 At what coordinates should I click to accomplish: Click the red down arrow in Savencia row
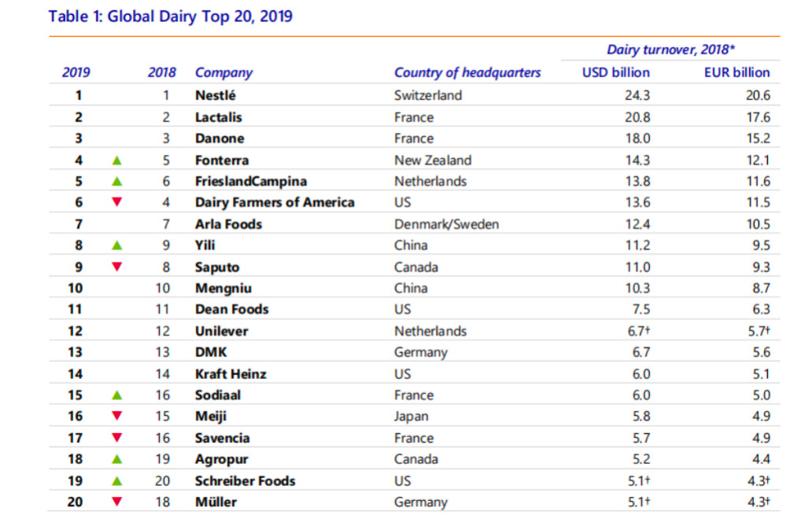coord(117,438)
